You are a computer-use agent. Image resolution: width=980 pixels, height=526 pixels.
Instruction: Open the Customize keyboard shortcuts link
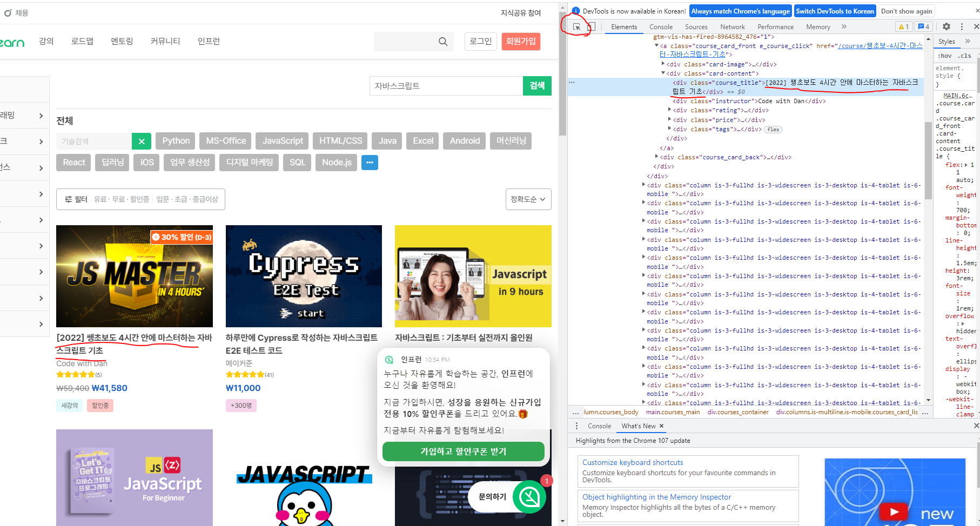tap(633, 463)
